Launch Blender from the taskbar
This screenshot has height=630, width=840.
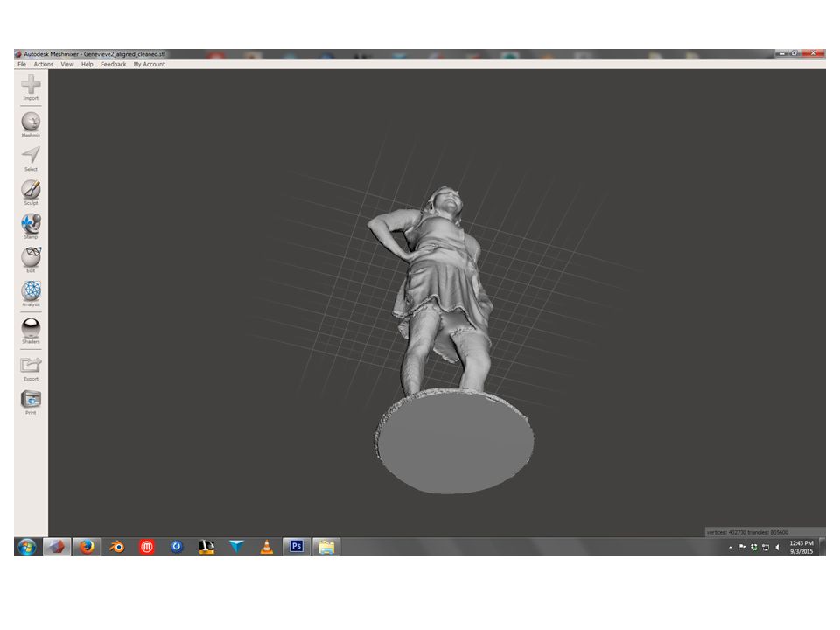[x=116, y=547]
